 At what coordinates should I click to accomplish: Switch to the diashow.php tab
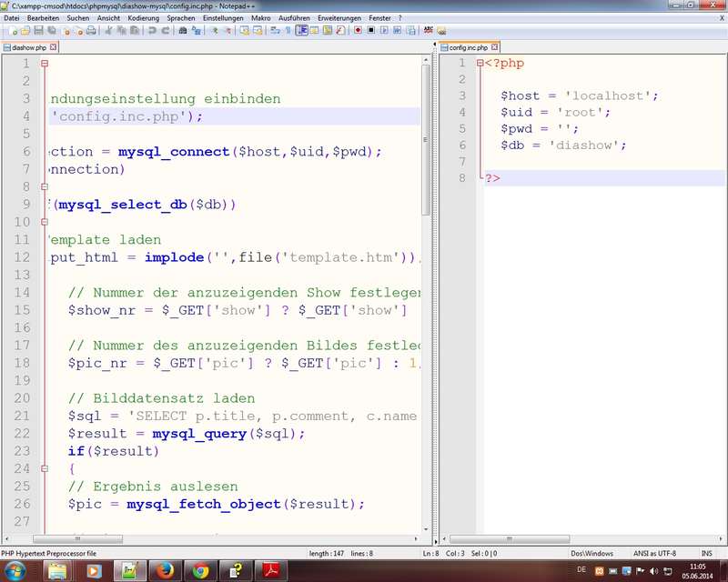25,46
